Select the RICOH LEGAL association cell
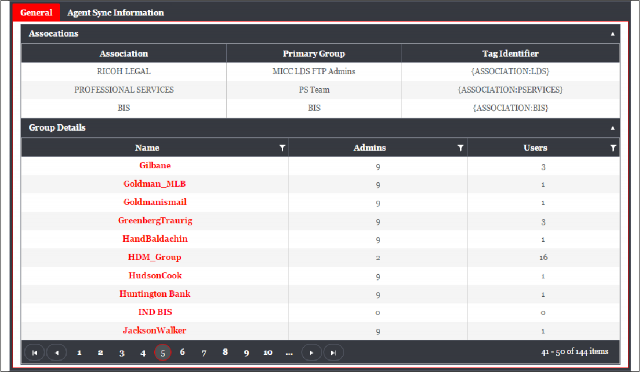The width and height of the screenshot is (640, 372). click(x=124, y=71)
